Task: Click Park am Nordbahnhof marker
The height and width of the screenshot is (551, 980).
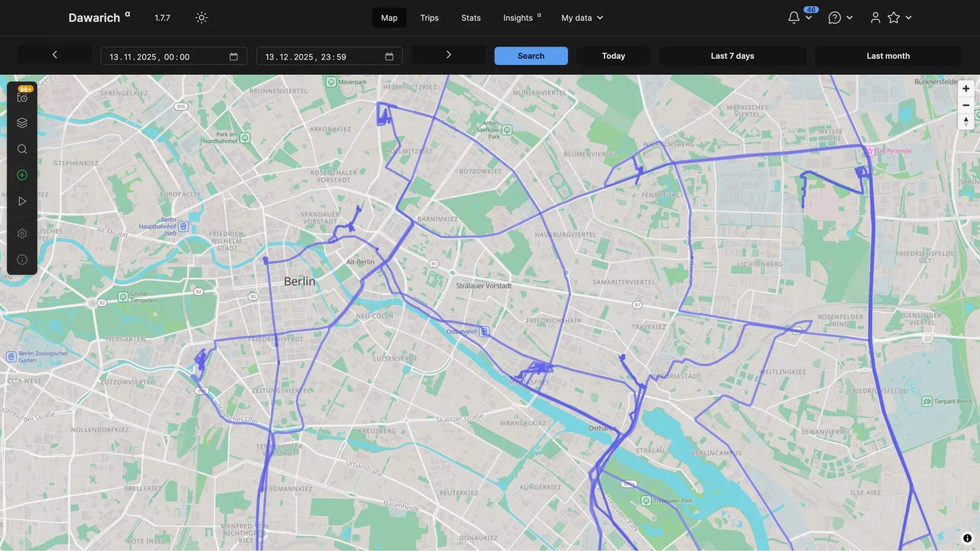Action: click(245, 138)
